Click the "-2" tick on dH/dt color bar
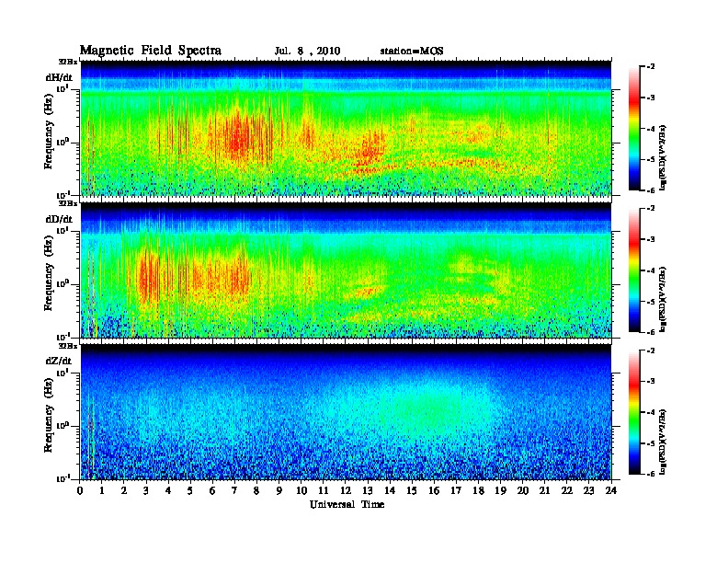Screen dimensions: 728x563 (x=652, y=67)
